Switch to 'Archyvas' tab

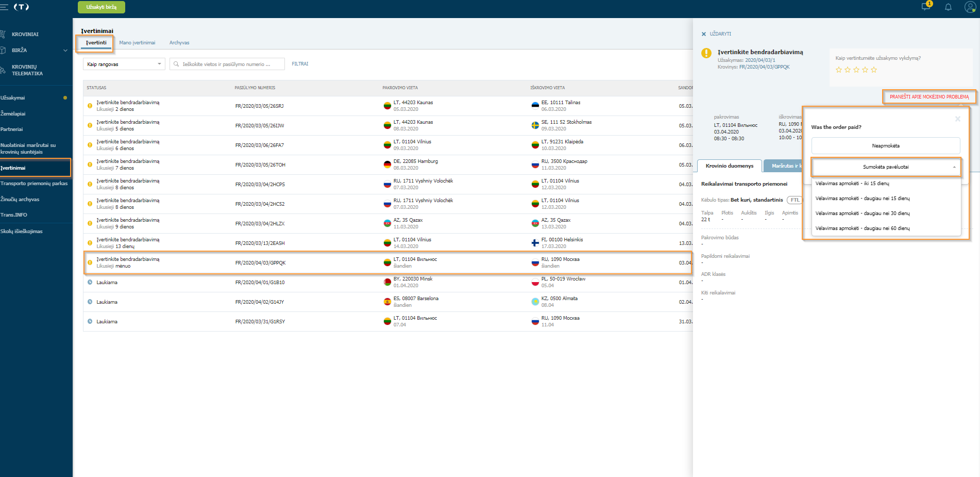click(x=179, y=43)
